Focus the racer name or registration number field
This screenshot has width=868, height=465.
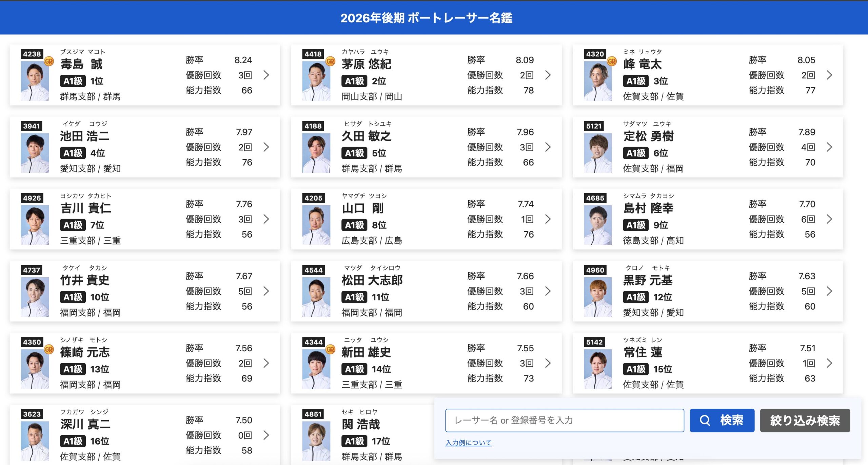[x=565, y=420]
